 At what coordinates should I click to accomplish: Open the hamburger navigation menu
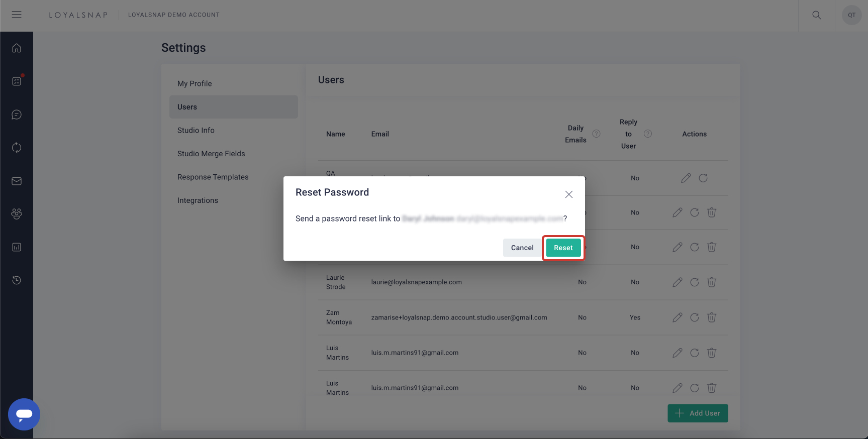[x=17, y=15]
